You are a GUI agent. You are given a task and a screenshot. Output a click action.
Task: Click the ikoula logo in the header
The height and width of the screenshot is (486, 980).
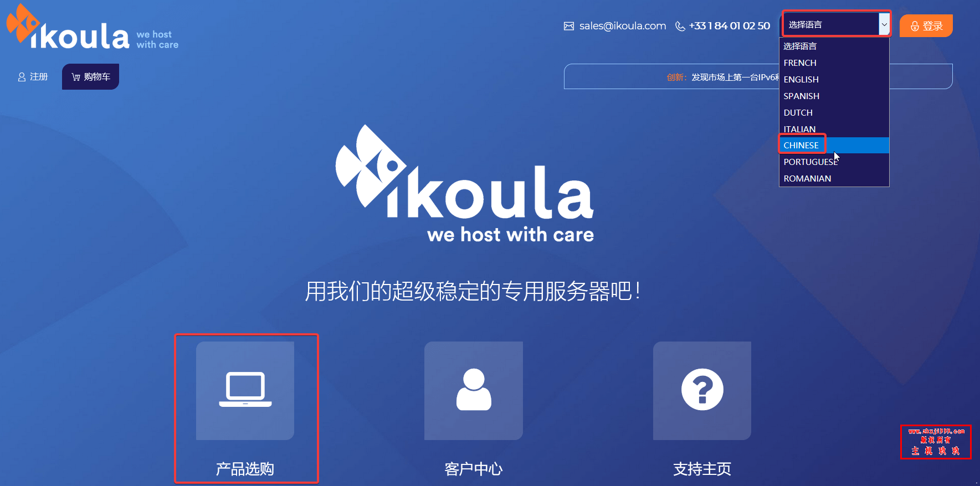[92, 27]
